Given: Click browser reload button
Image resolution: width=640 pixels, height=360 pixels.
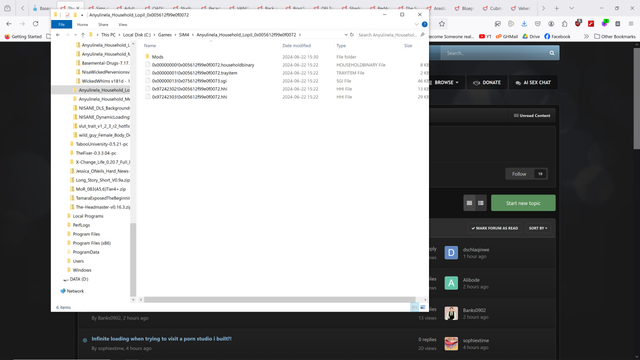Looking at the screenshot, I should coord(36,24).
